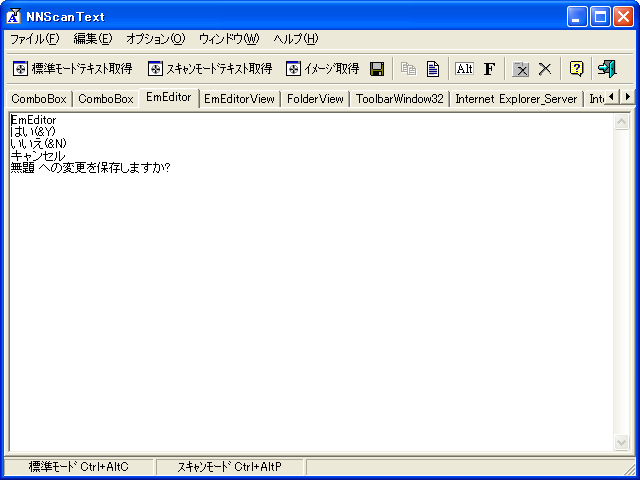Switch to the first ComboBox tab
Viewport: 640px width, 480px height.
(x=39, y=99)
